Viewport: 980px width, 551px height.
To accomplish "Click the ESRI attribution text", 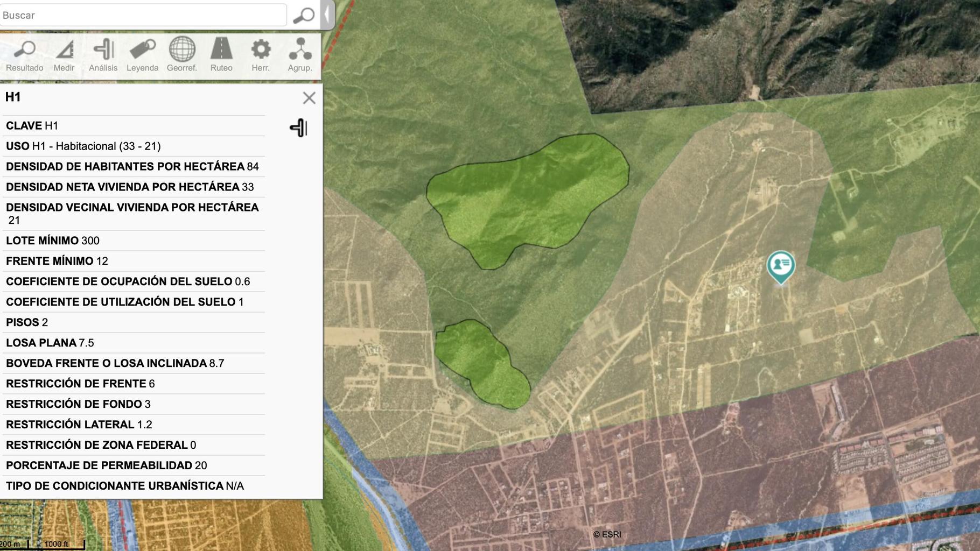I will click(x=607, y=534).
